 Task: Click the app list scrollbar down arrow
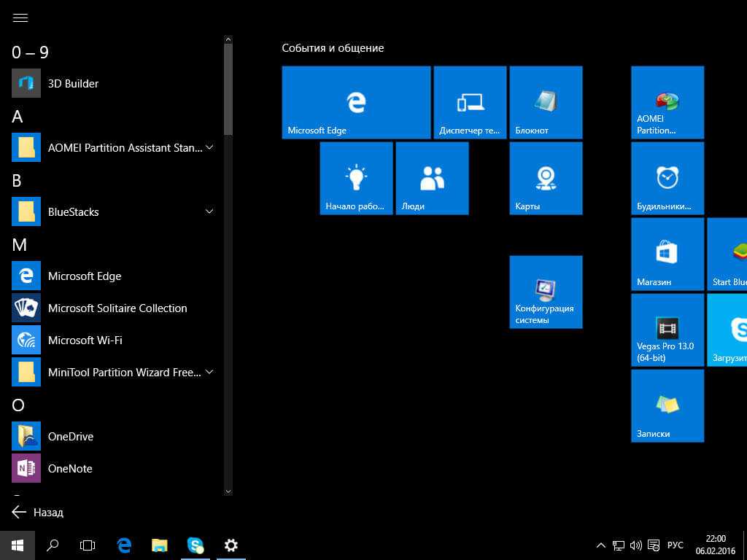(228, 491)
